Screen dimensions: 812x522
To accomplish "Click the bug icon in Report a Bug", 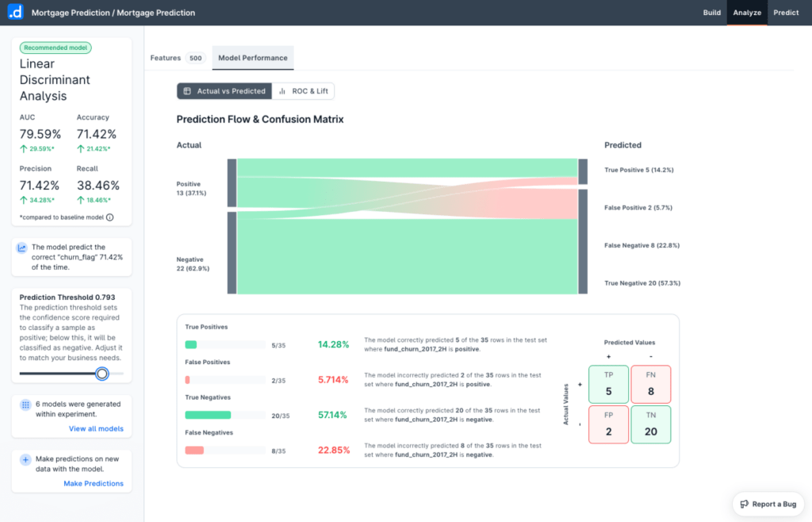I will (745, 503).
